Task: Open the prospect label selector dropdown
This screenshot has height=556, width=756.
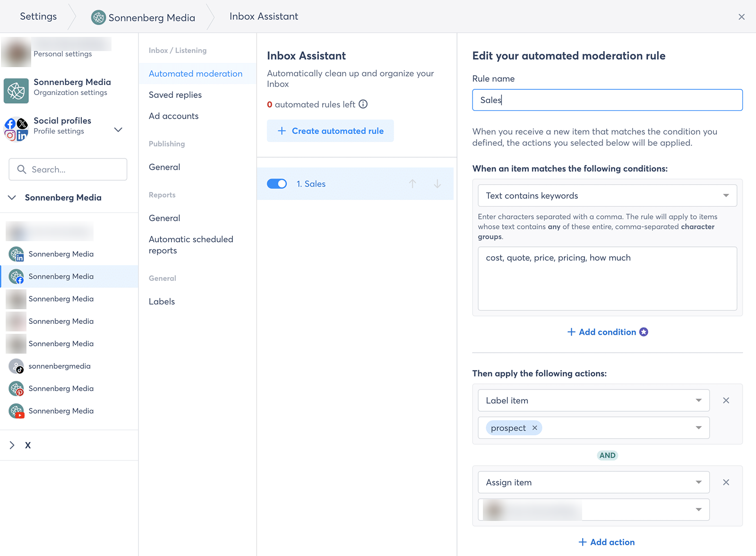Action: point(593,428)
